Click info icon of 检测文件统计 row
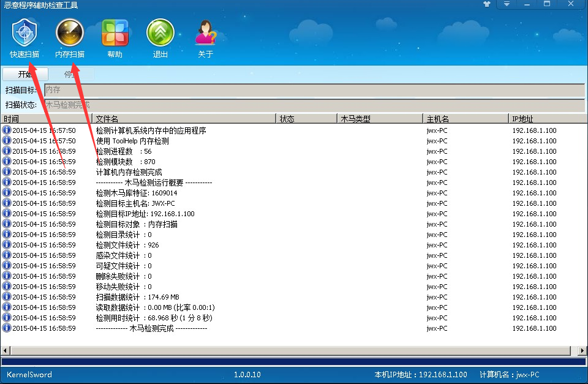This screenshot has width=588, height=384. (x=6, y=244)
